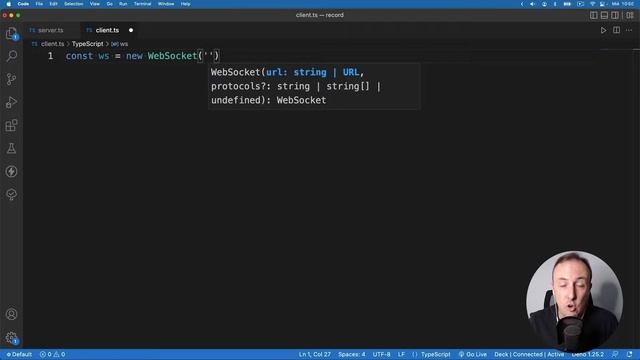The height and width of the screenshot is (360, 640).
Task: Click the 'const' keyword in code
Action: click(79, 56)
